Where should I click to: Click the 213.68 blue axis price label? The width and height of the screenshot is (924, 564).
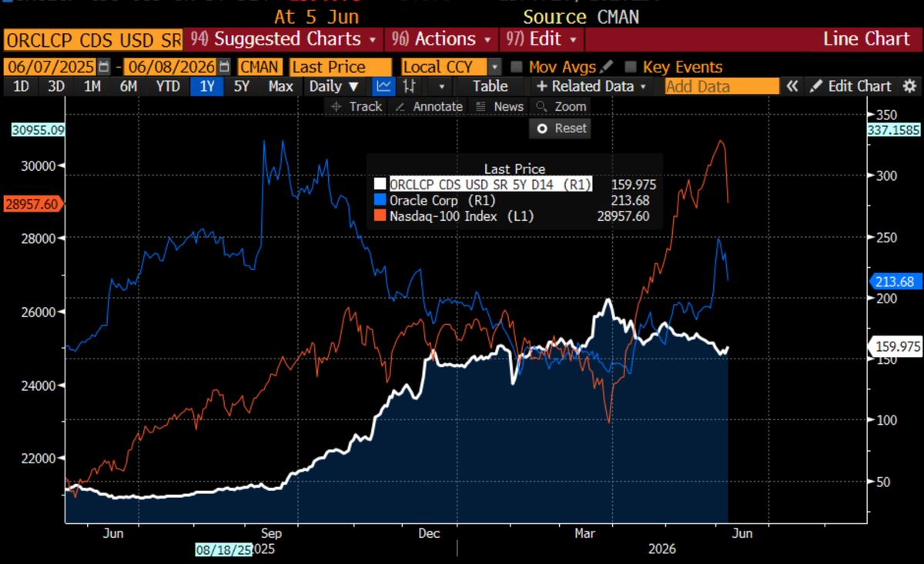click(x=896, y=282)
